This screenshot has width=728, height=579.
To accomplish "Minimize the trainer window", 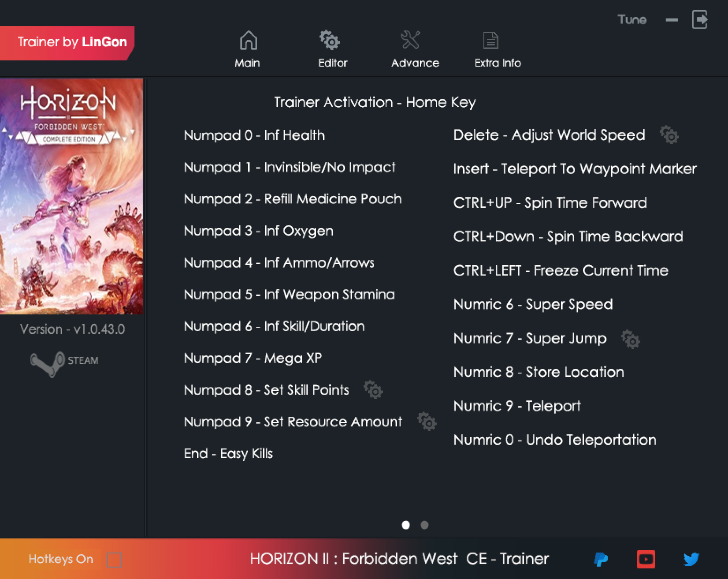I will point(672,20).
